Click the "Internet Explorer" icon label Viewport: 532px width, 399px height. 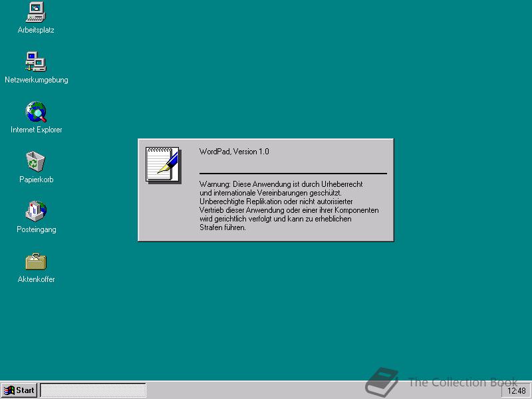[x=37, y=130]
